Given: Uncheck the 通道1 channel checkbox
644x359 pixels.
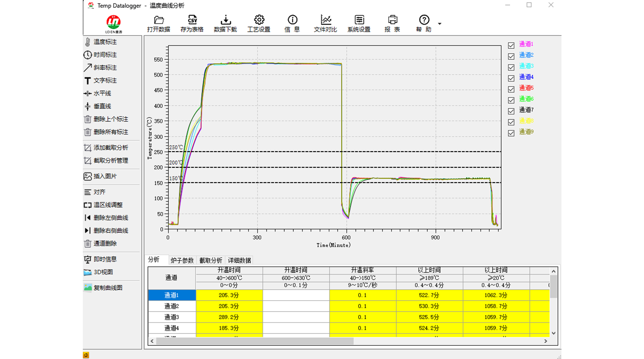Looking at the screenshot, I should [511, 45].
